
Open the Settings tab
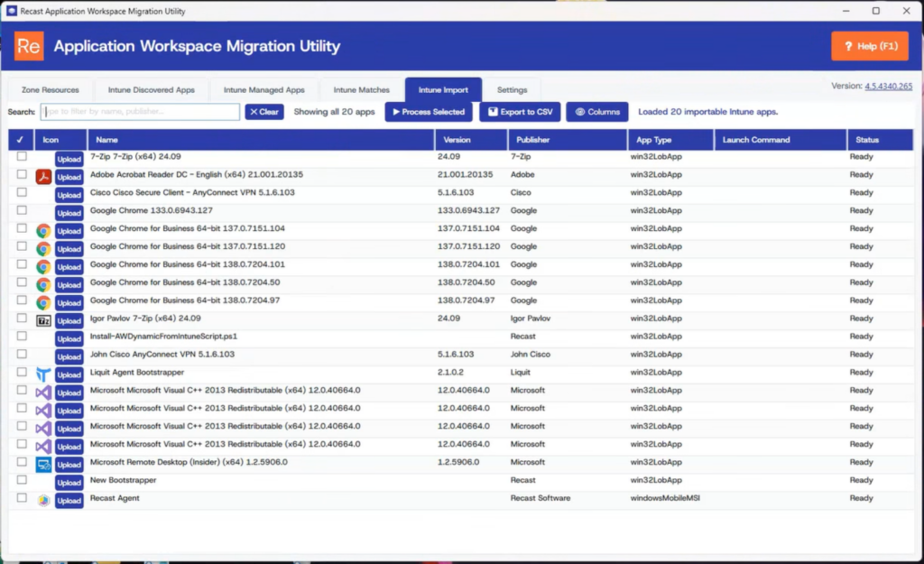(513, 89)
